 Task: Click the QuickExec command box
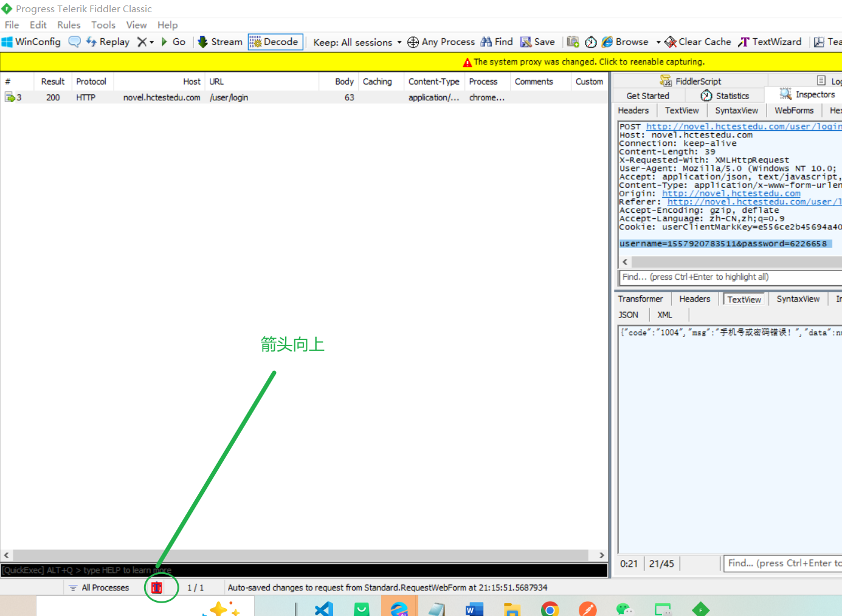304,570
